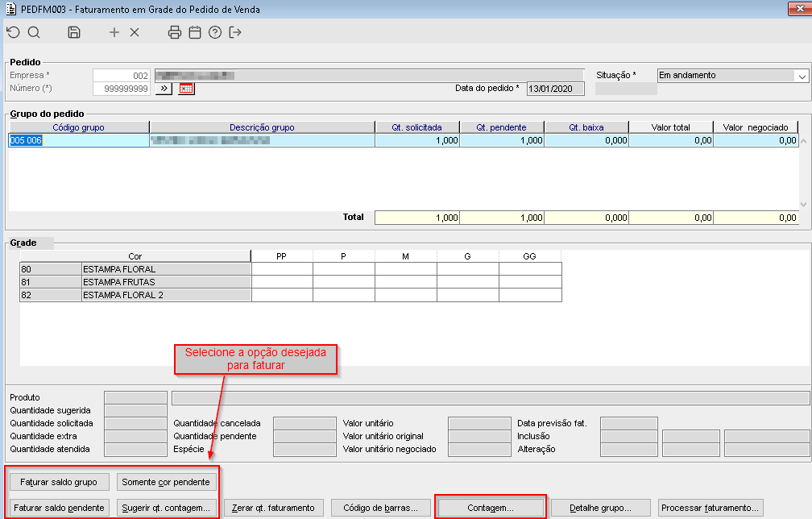Screen dimensions: 812x519
Task: Click the Data previsão fat. field
Action: pyautogui.click(x=628, y=424)
